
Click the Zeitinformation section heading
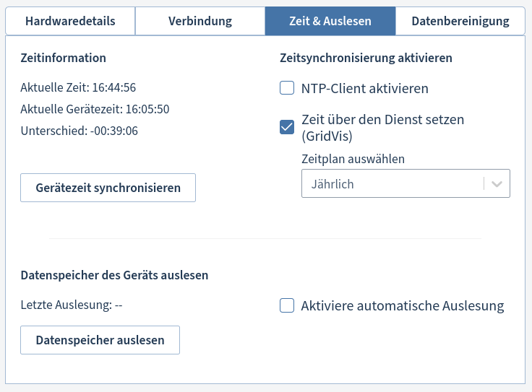[63, 58]
